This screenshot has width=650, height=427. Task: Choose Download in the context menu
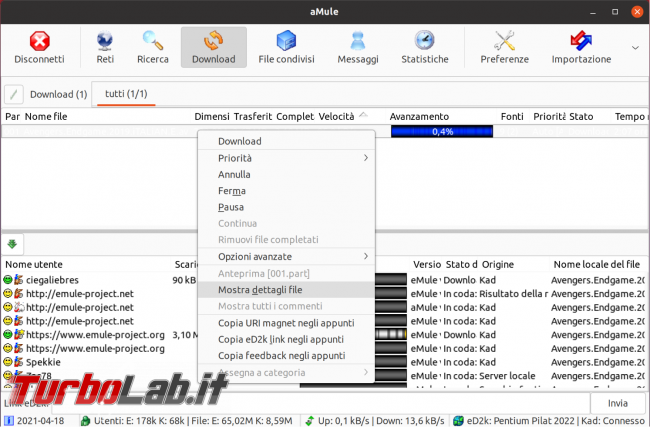(x=286, y=141)
